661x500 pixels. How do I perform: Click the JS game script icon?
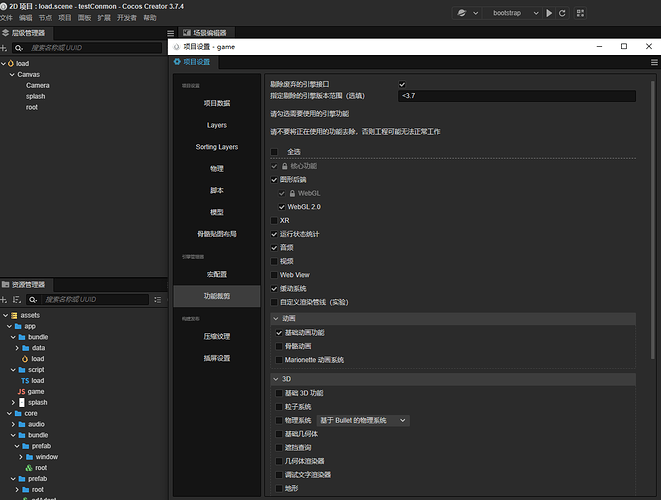(x=21, y=392)
